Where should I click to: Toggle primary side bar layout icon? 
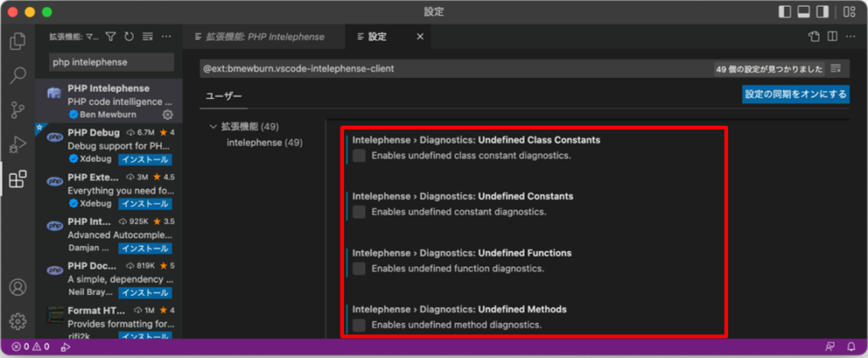(x=784, y=12)
